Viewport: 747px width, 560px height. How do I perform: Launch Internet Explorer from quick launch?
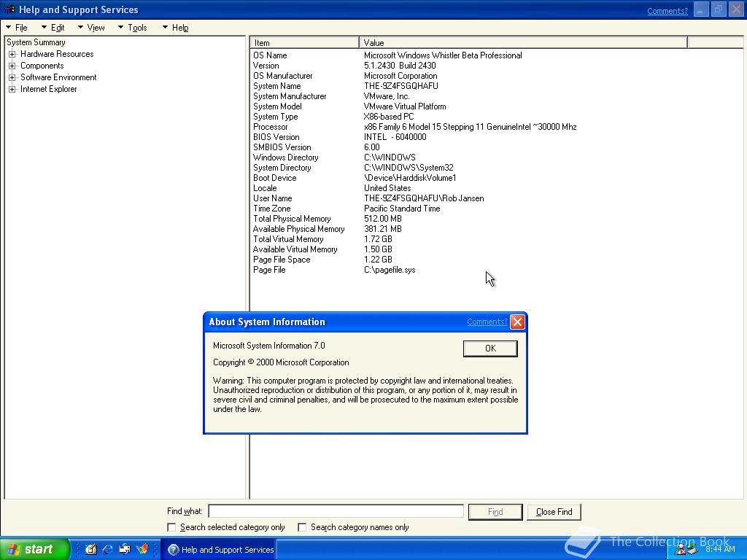[x=108, y=549]
